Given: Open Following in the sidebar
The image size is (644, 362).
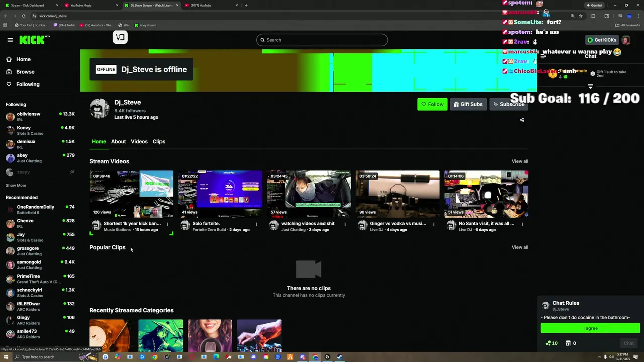Looking at the screenshot, I should pos(28,84).
